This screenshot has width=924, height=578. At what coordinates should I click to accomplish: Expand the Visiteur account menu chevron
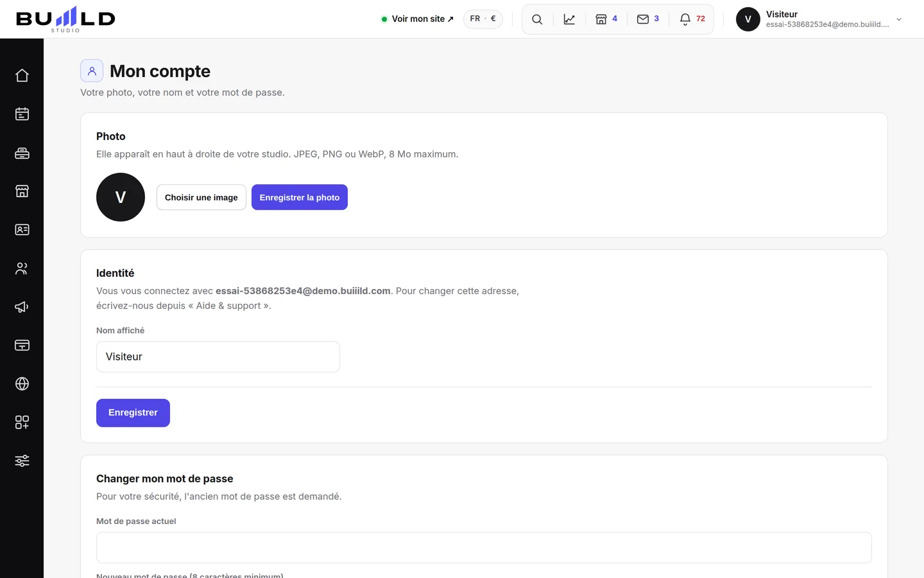coord(899,19)
